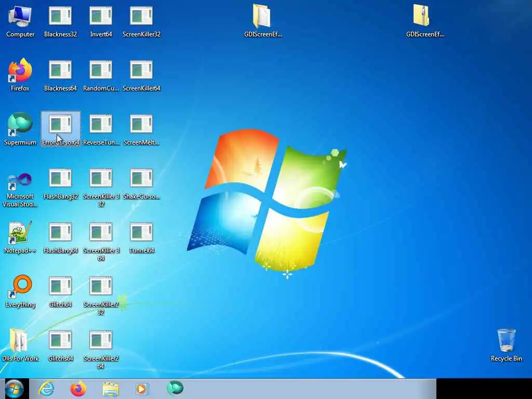This screenshot has width=532, height=399.
Task: Click the Notepad++ desktop shortcut
Action: coord(20,237)
